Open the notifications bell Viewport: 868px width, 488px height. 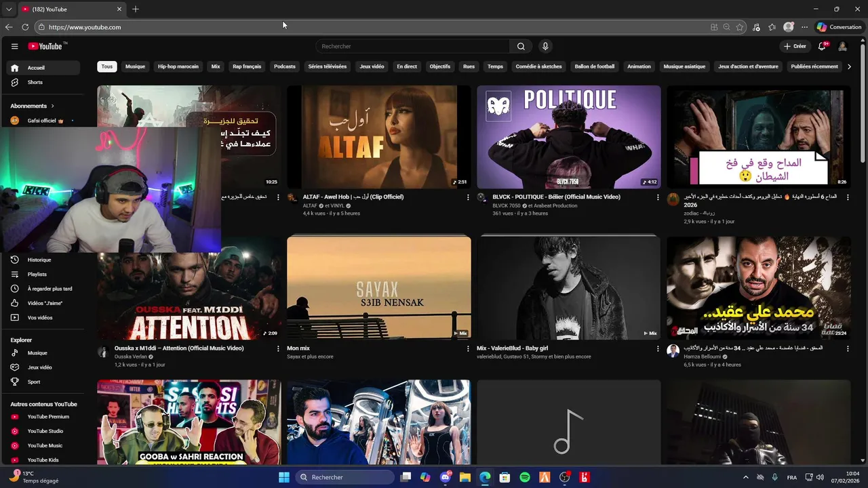822,46
